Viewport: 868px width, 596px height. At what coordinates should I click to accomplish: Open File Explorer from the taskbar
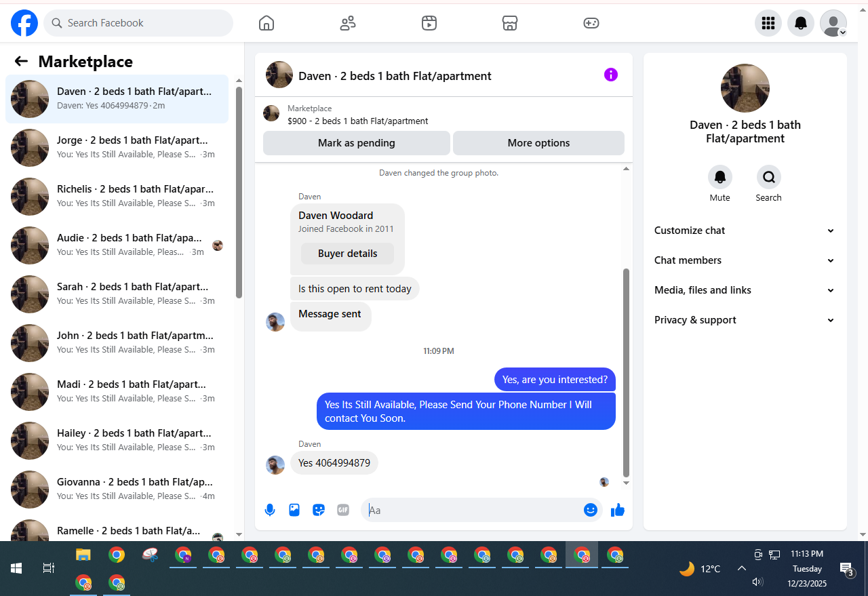(83, 555)
